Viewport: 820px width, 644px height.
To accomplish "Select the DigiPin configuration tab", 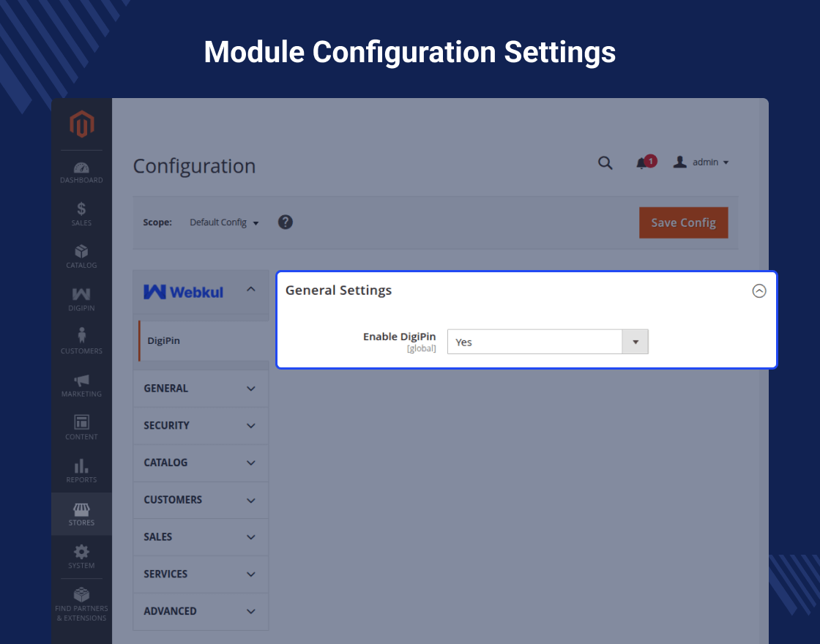I will click(x=164, y=341).
